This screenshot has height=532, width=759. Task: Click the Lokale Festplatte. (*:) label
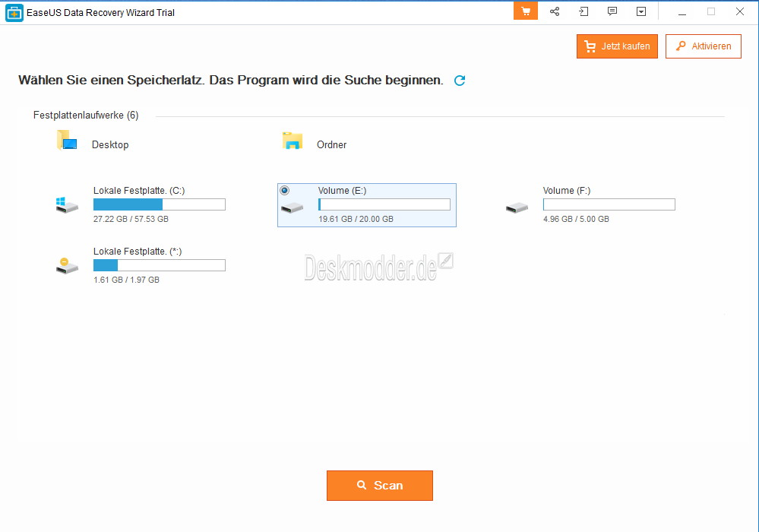coord(138,252)
